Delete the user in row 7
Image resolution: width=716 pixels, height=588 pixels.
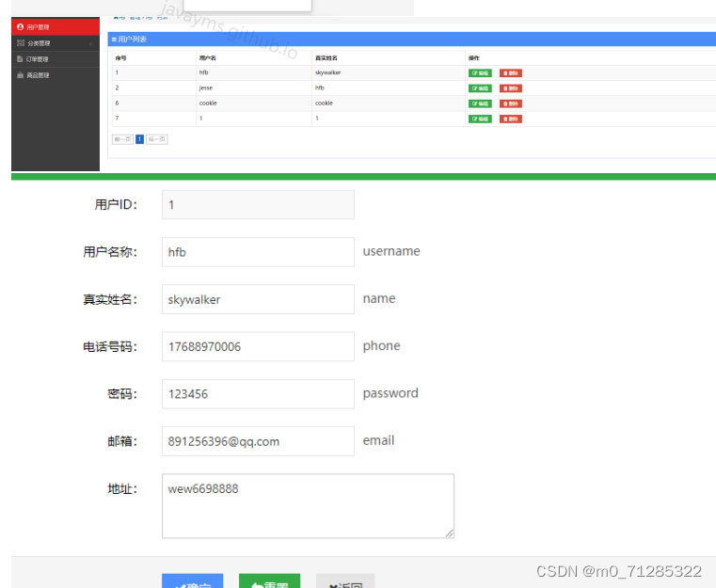tap(511, 119)
